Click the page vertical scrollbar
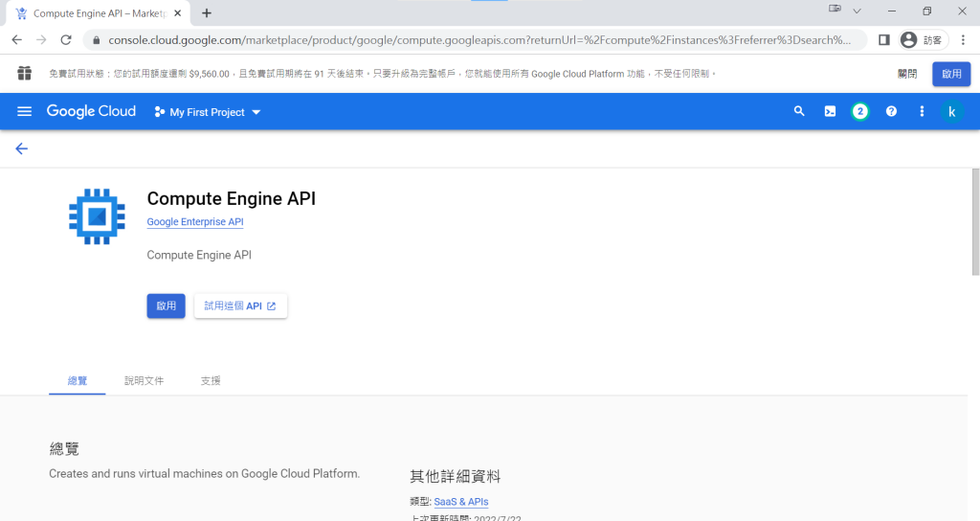The height and width of the screenshot is (521, 980). point(975,222)
